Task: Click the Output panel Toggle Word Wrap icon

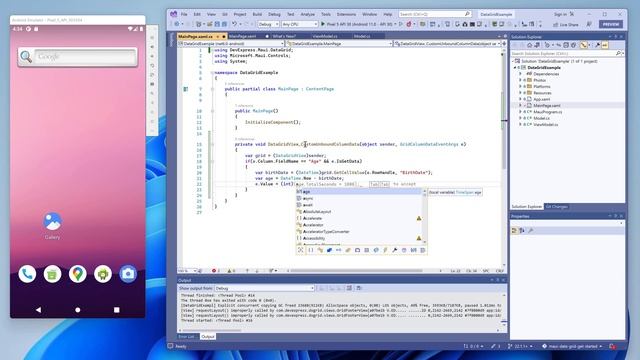Action: 359,288
